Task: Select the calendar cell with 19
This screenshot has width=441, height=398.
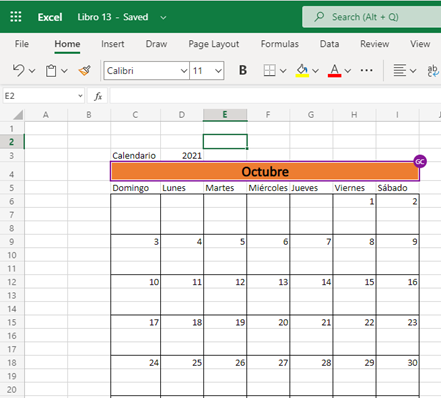Action: pyautogui.click(x=225, y=322)
